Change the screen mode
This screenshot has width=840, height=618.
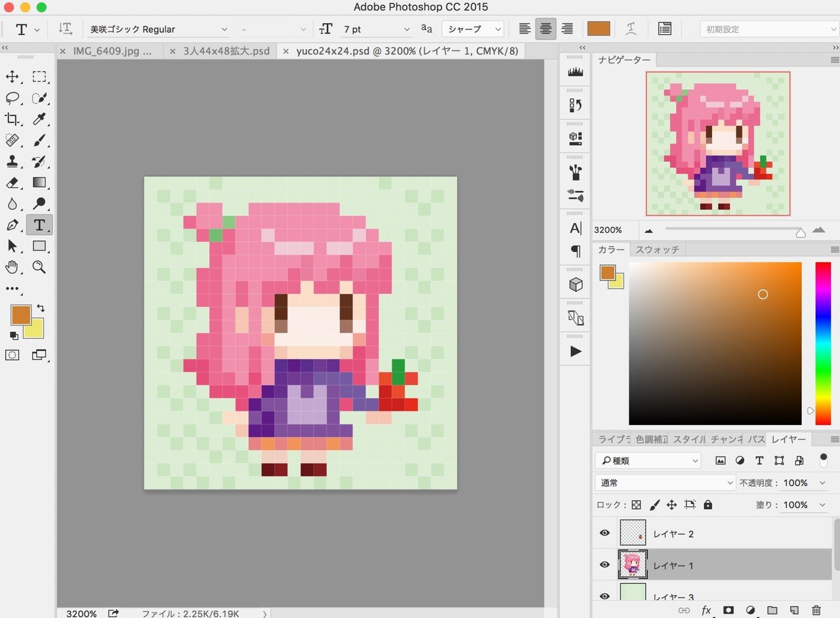coord(39,355)
